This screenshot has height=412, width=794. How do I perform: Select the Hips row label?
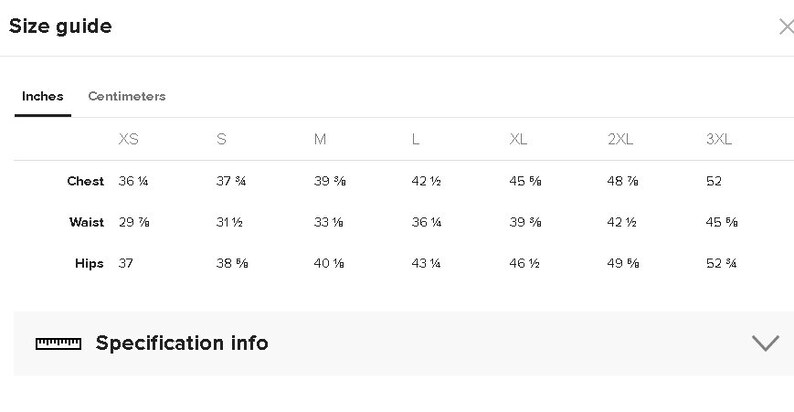[89, 264]
